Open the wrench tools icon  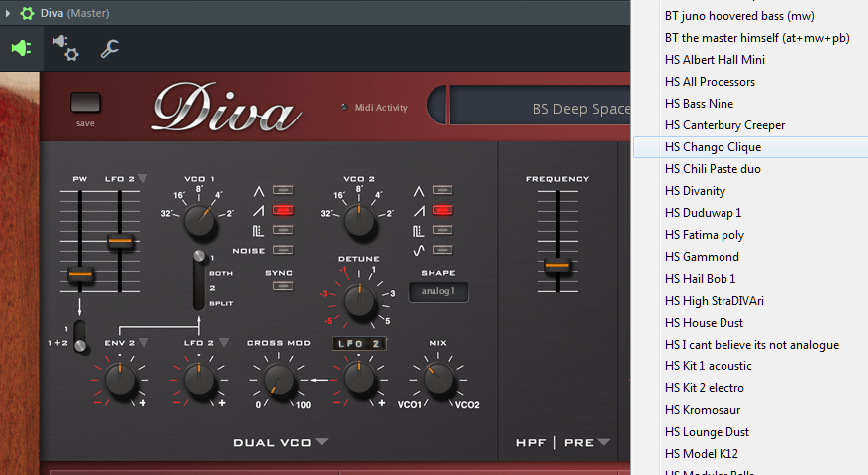[109, 49]
